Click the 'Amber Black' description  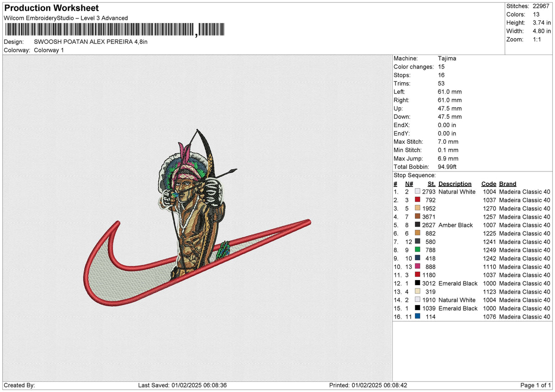point(456,225)
